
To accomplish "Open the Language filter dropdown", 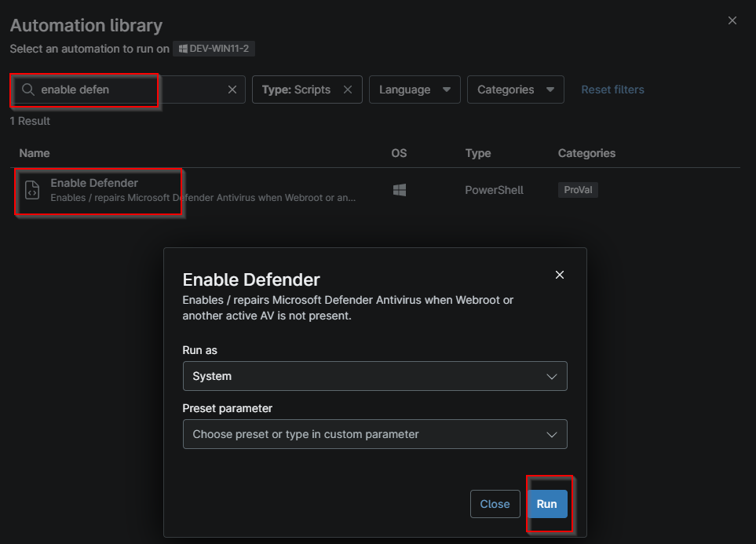I will (415, 89).
